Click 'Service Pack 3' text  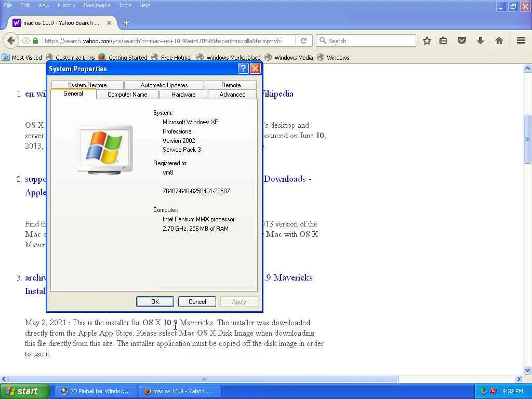(x=181, y=150)
